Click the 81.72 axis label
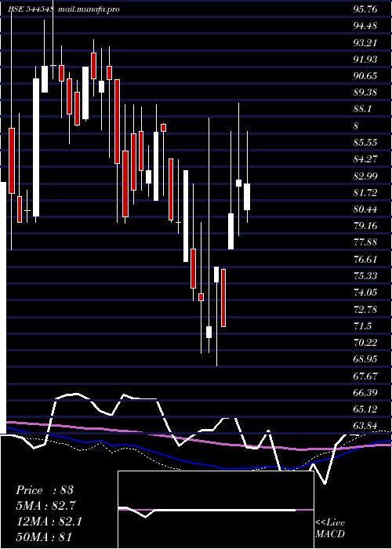 coord(365,193)
